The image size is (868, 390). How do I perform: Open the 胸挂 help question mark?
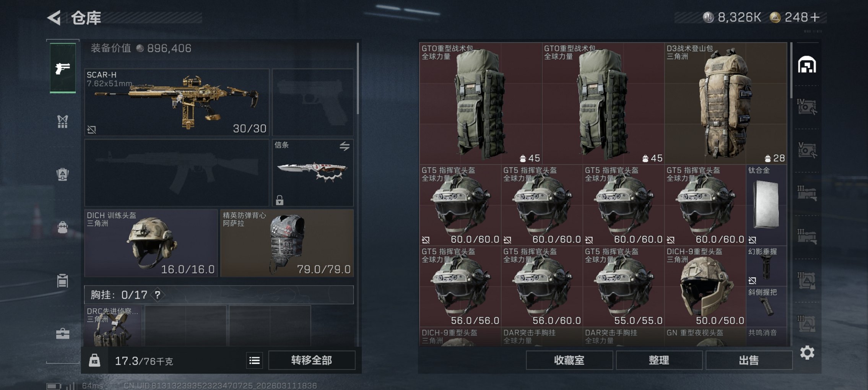click(x=158, y=295)
